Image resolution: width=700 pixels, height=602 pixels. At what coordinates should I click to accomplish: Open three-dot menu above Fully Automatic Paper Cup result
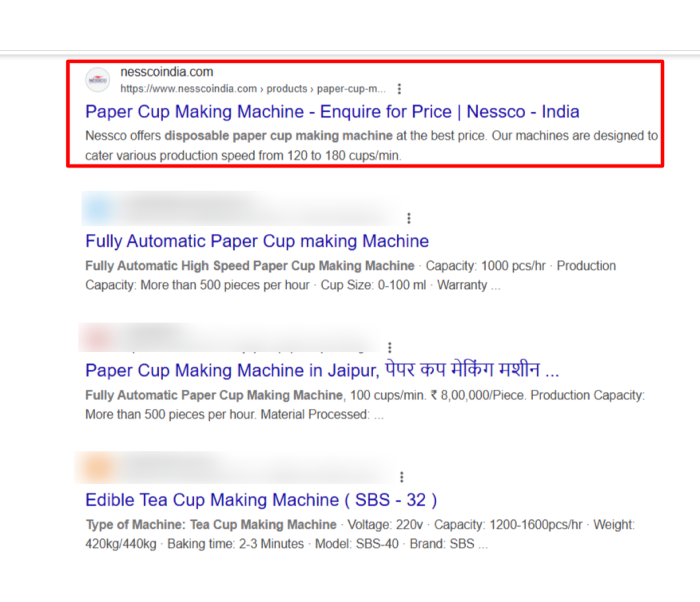click(x=409, y=218)
